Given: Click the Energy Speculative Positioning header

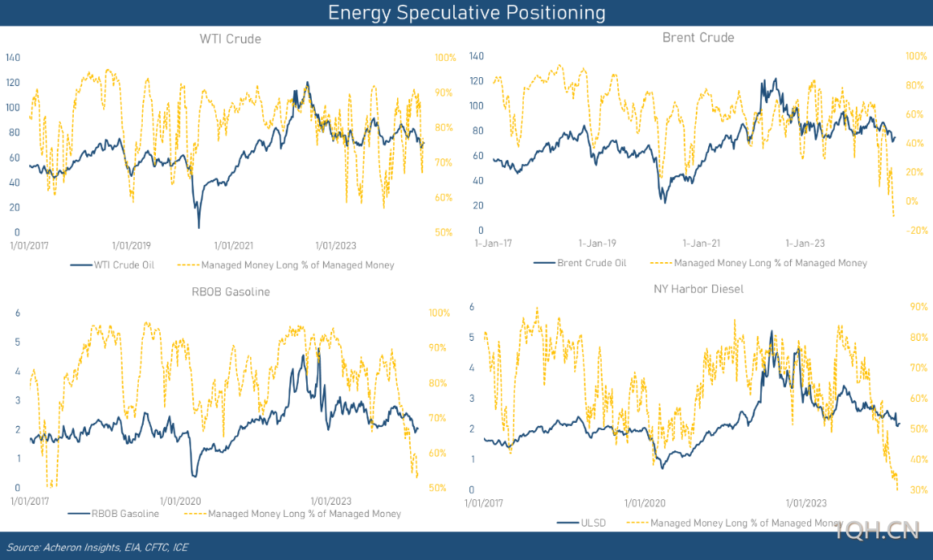Looking at the screenshot, I should [466, 12].
